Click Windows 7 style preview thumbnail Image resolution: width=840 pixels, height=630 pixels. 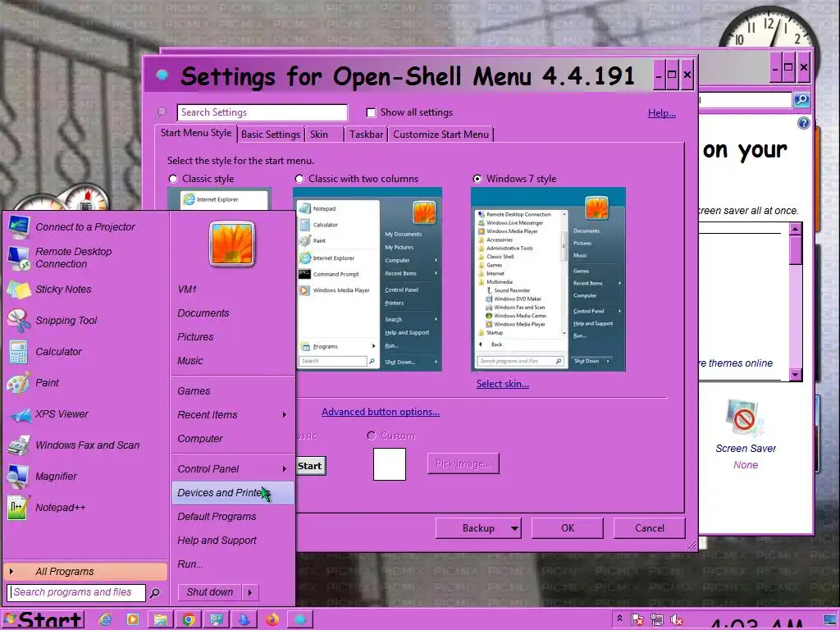coord(548,279)
